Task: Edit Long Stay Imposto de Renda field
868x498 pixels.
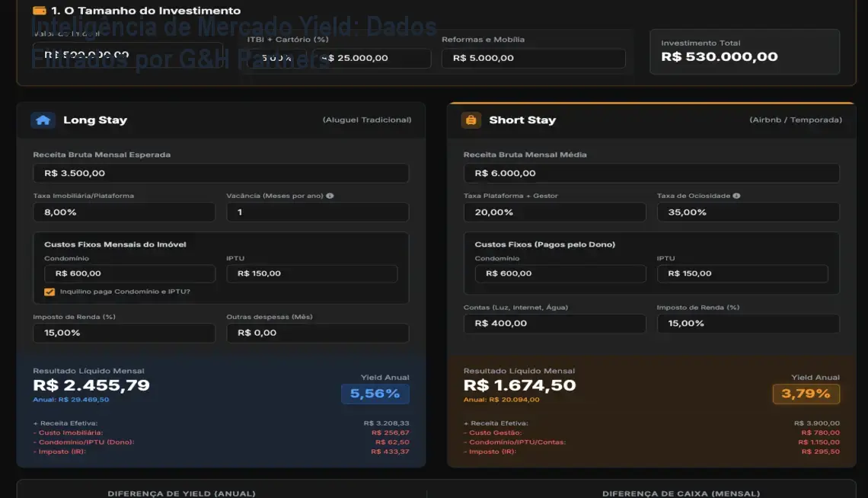Action: [124, 333]
